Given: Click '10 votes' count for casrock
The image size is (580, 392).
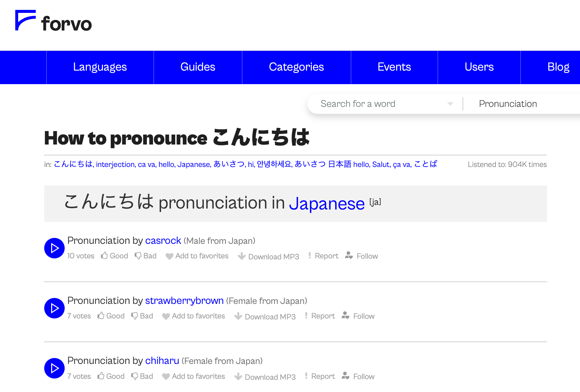Looking at the screenshot, I should (81, 256).
